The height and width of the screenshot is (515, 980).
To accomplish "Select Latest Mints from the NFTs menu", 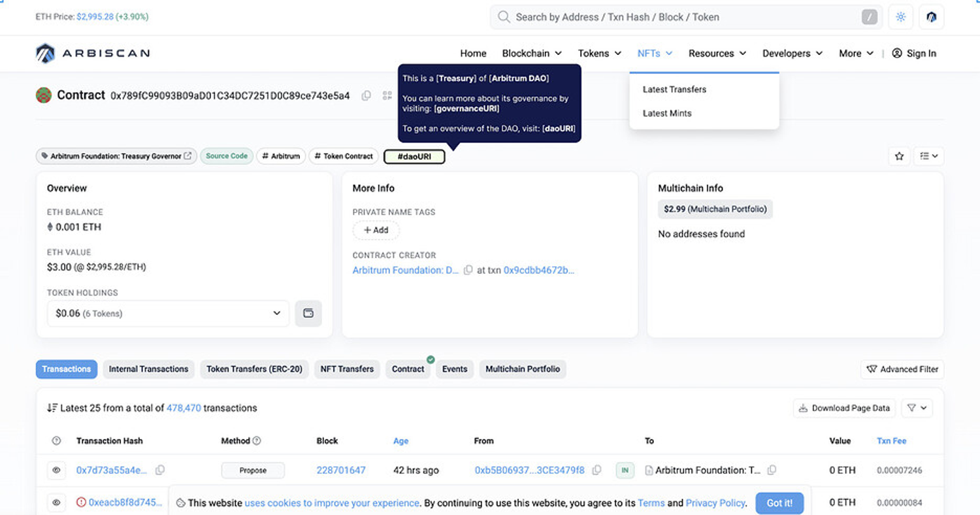I will pos(667,113).
